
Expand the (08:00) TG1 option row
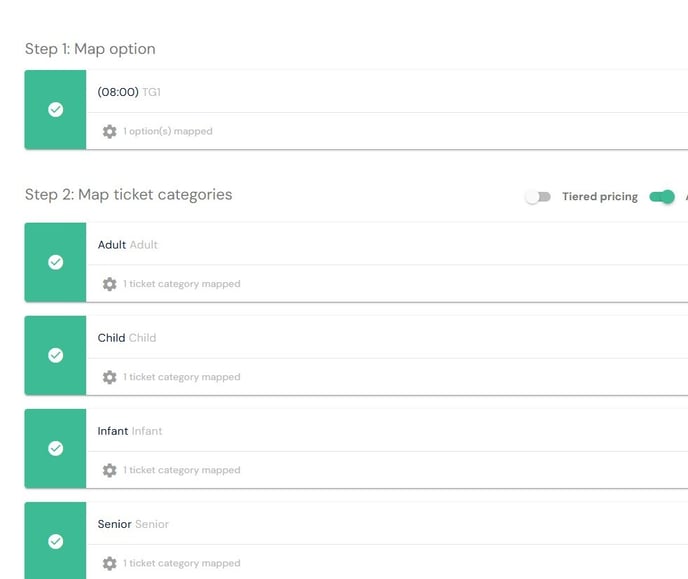[x=129, y=92]
